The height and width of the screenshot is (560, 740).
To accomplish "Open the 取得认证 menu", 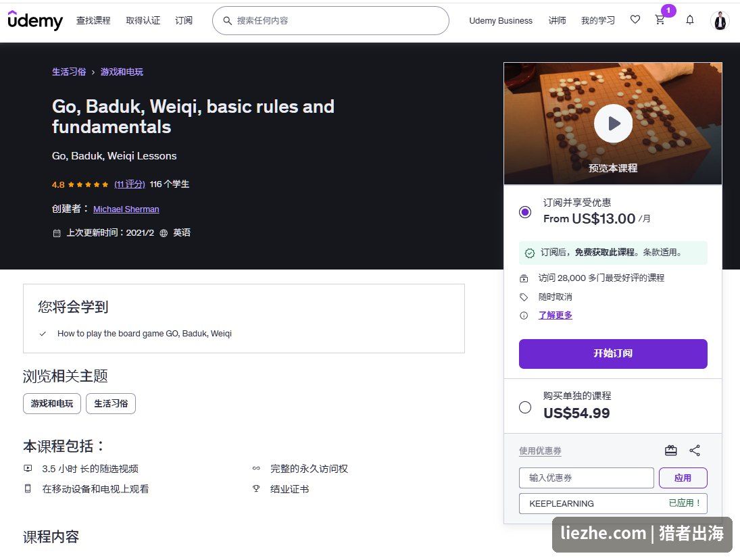I will click(x=143, y=20).
